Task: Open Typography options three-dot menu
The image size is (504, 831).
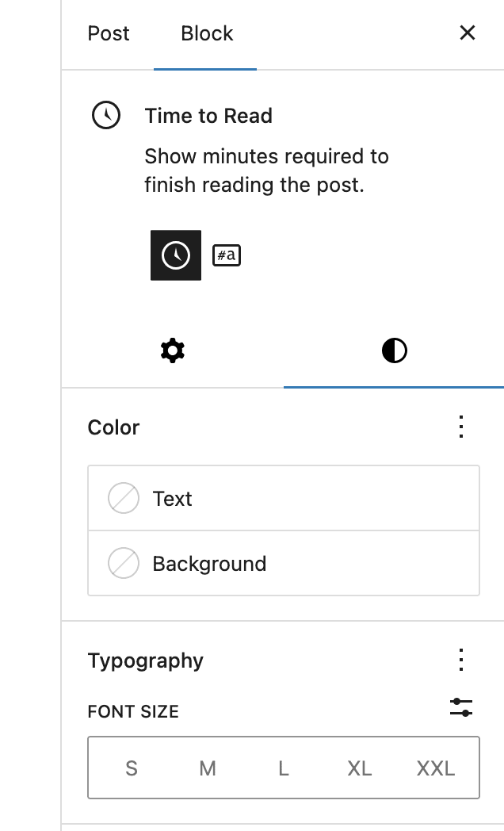Action: tap(461, 661)
